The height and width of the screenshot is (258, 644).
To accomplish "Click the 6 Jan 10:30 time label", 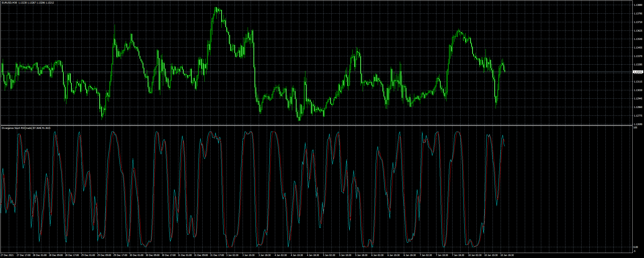I will tap(394, 255).
